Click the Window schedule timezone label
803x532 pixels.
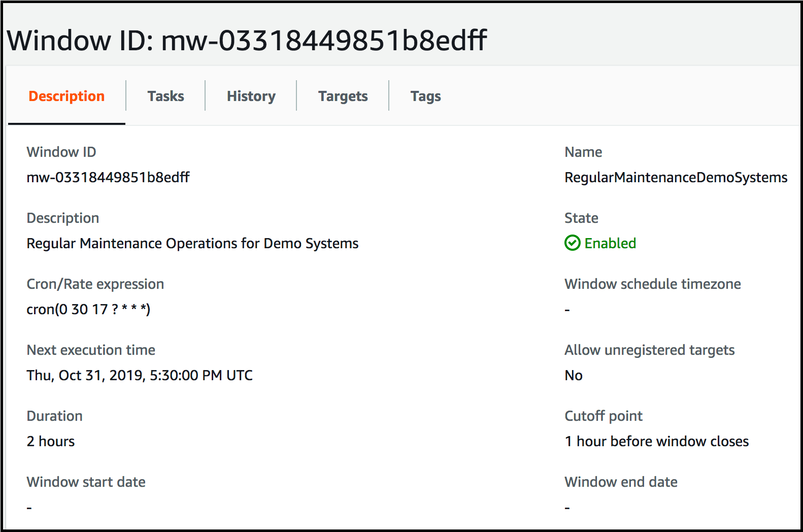pyautogui.click(x=652, y=284)
